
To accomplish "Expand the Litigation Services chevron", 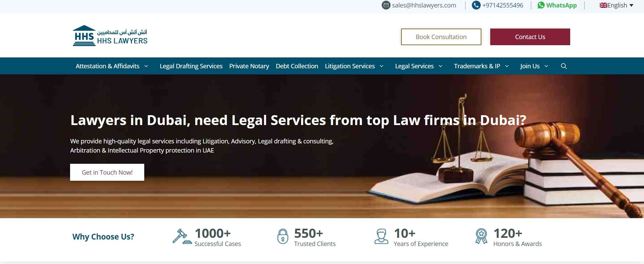I will tap(381, 66).
